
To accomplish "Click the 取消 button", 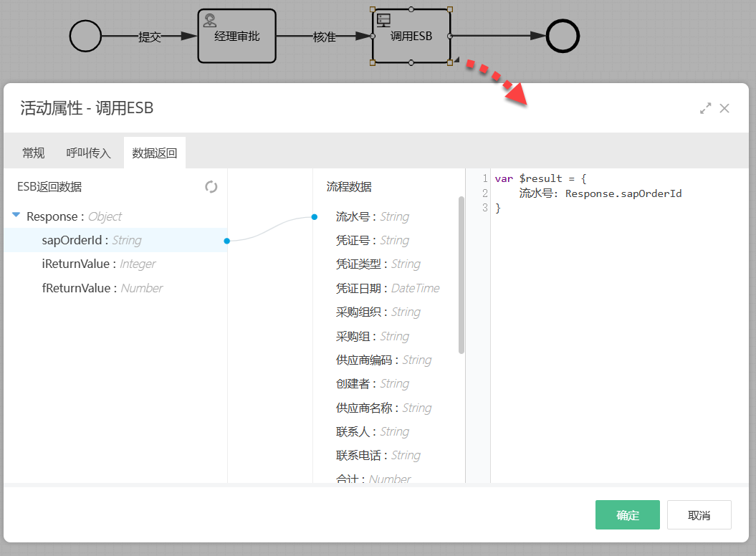I will pyautogui.click(x=699, y=515).
